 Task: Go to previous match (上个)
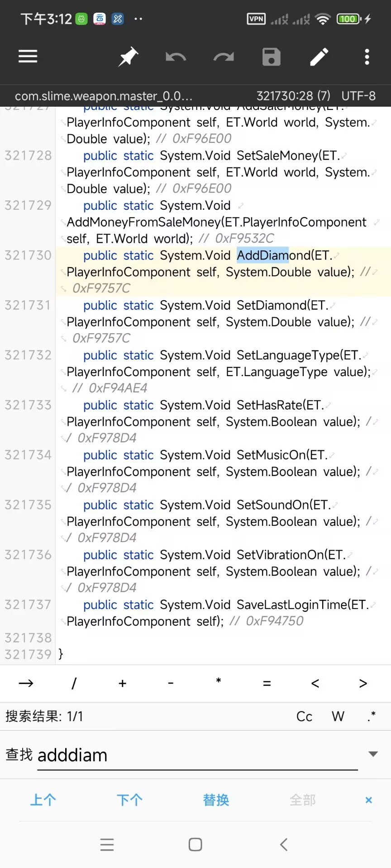click(x=43, y=800)
